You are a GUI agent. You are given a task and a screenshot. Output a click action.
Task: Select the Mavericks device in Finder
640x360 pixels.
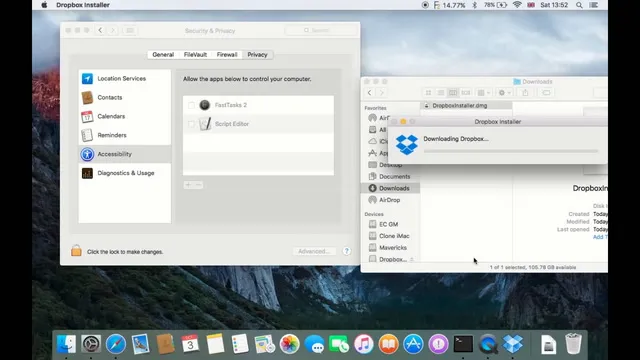390,248
